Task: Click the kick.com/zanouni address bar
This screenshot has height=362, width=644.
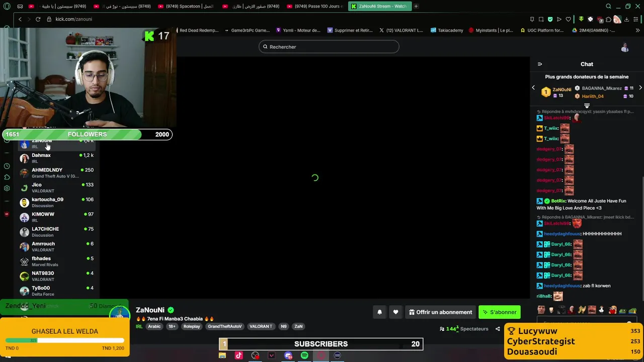Action: click(73, 19)
